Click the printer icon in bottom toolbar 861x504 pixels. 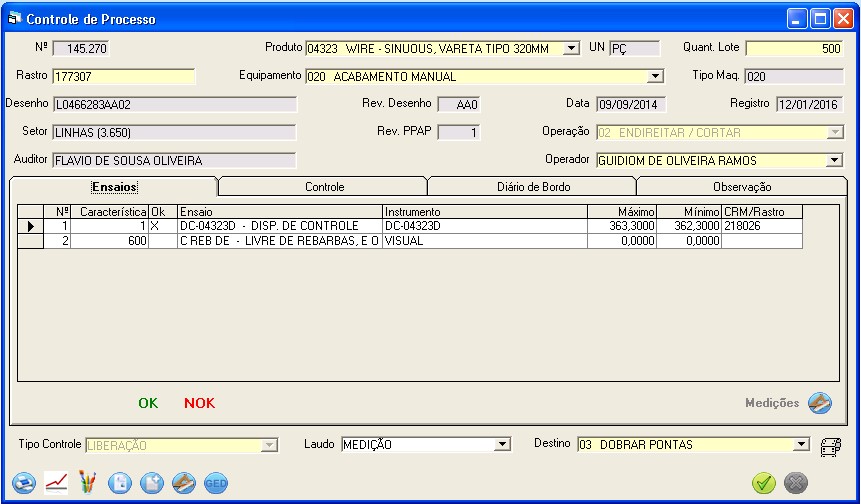(x=24, y=484)
